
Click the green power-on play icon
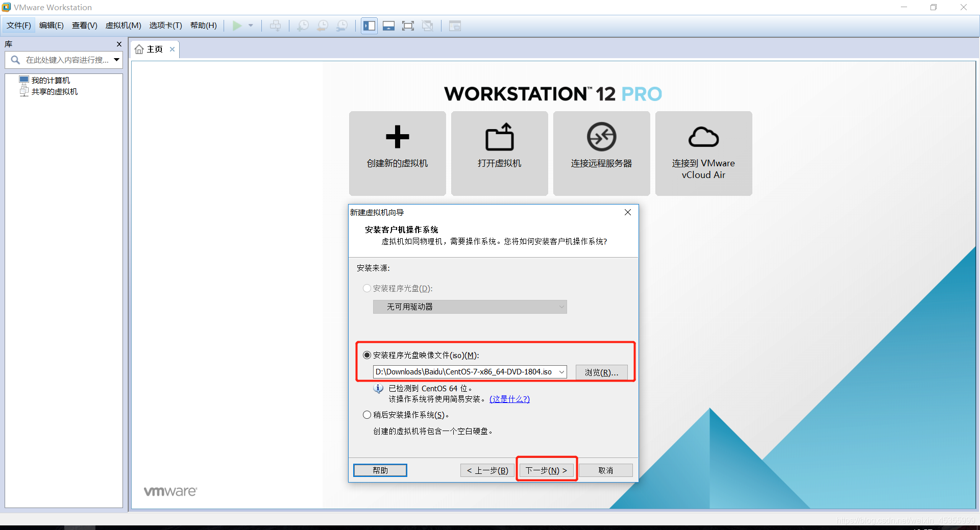pos(237,26)
